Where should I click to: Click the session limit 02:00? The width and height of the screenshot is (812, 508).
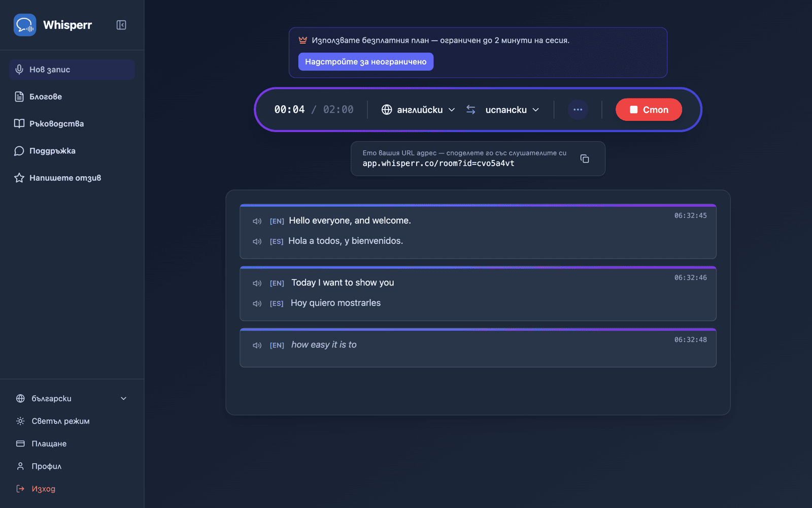[x=339, y=110]
